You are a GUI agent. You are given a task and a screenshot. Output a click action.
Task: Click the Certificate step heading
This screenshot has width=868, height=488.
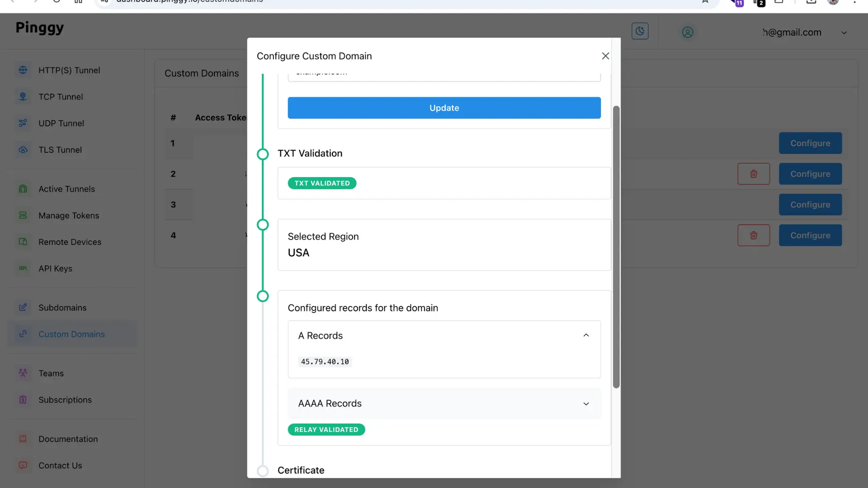(x=301, y=470)
